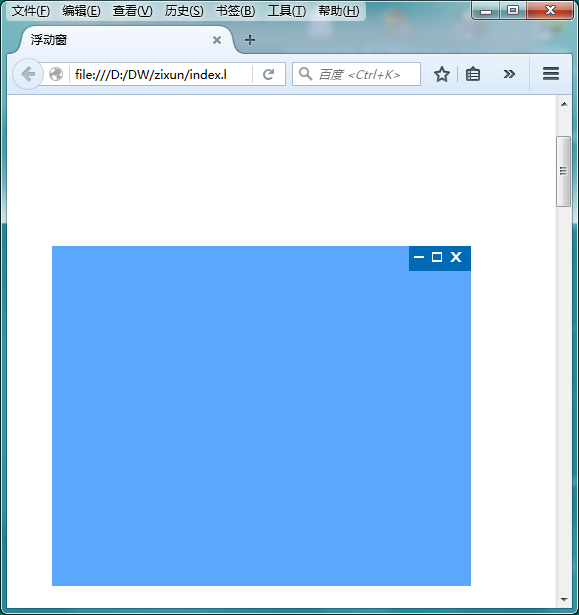The width and height of the screenshot is (579, 615).
Task: Click the globe site identity icon
Action: pyautogui.click(x=56, y=74)
